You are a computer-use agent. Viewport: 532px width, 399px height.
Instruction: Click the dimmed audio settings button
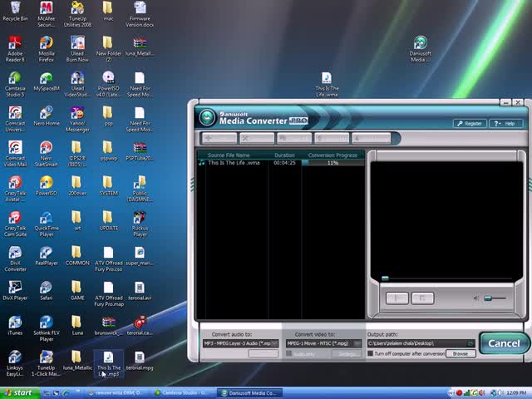pos(264,354)
